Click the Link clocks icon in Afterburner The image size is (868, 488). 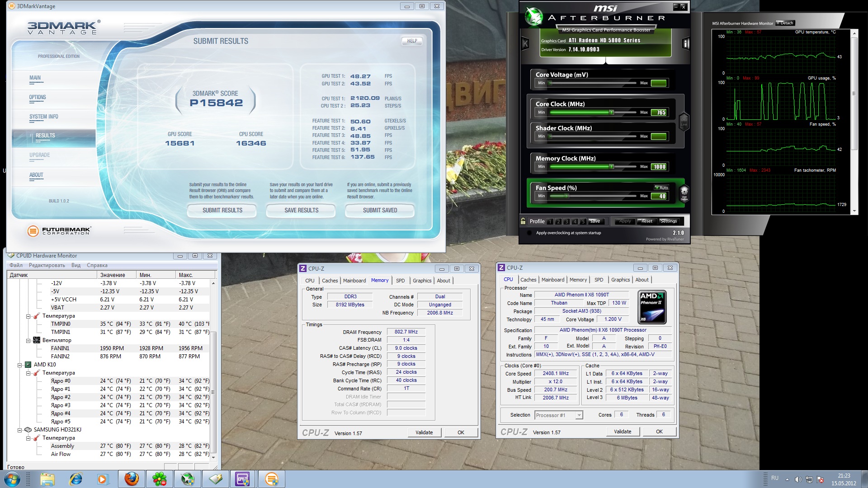[684, 121]
